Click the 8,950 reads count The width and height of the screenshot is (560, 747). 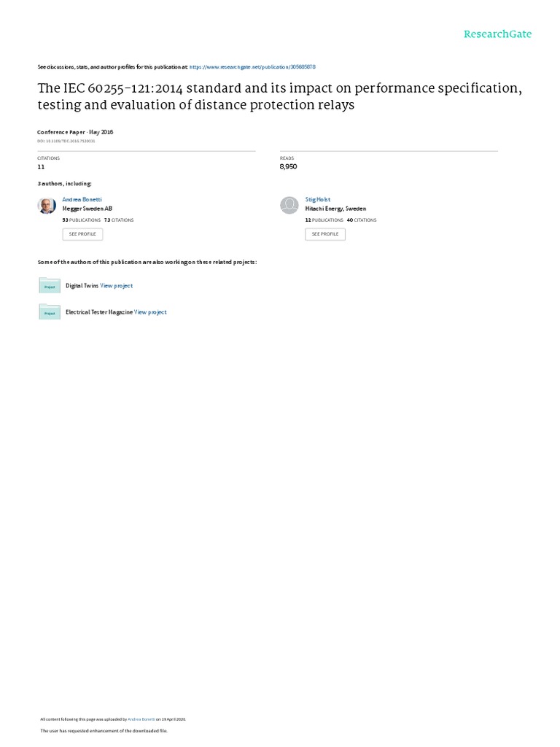point(289,166)
